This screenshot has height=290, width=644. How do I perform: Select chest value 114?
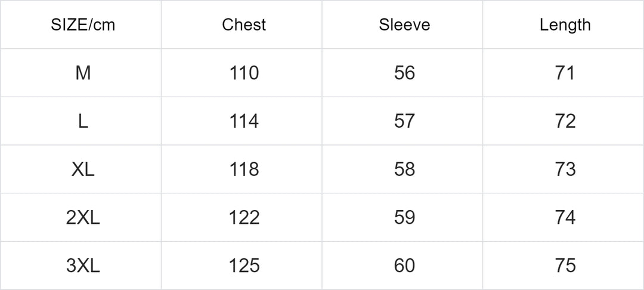point(244,122)
